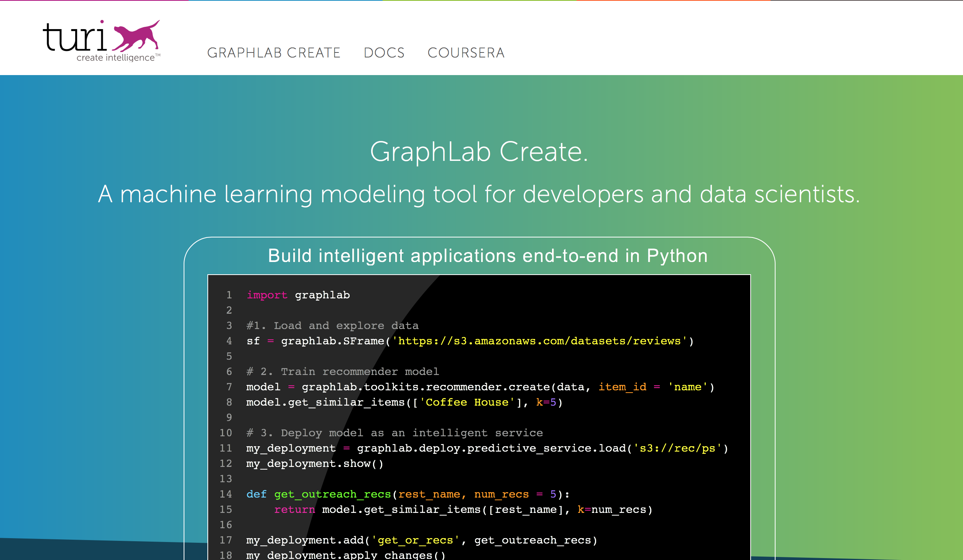This screenshot has width=963, height=560.
Task: Click line number 17 in code gutter
Action: pos(226,540)
